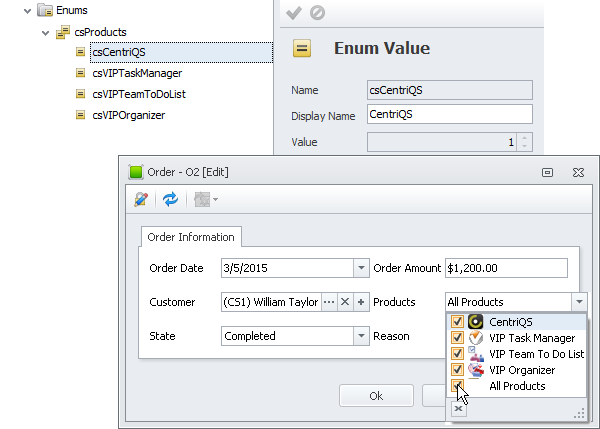Viewport: 600px width, 429px height.
Task: Click the Ok button
Action: 376,396
